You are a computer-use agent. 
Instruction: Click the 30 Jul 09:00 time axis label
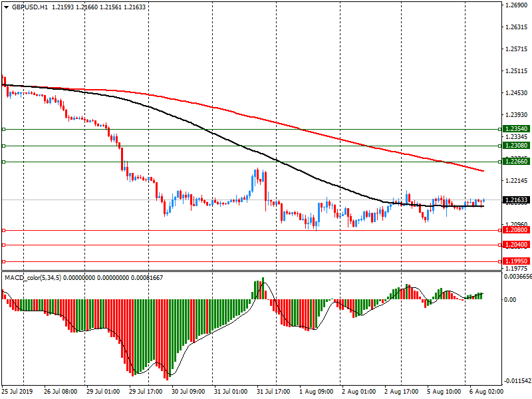pos(188,392)
